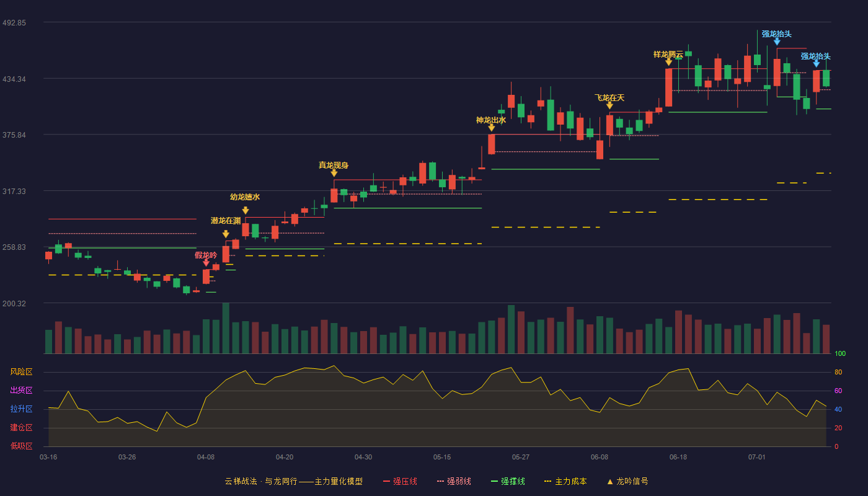This screenshot has height=496, width=868.
Task: Select the 375.84 price axis label
Action: 14,135
